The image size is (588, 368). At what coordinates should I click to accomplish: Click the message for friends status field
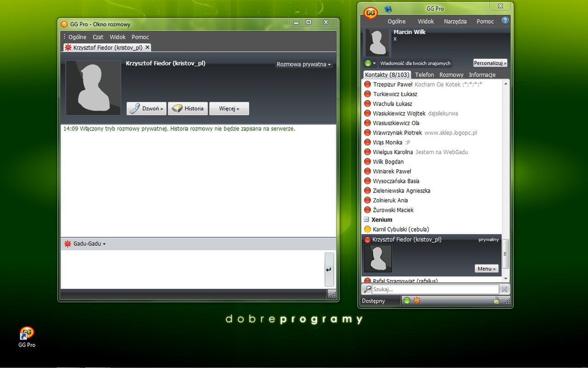(x=415, y=63)
